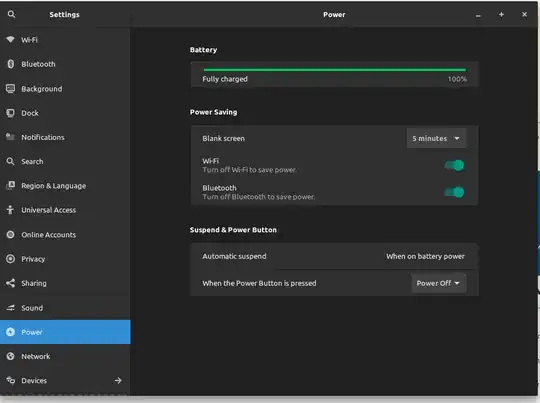The height and width of the screenshot is (403, 540).
Task: Open Sound settings panel
Action: (x=65, y=308)
